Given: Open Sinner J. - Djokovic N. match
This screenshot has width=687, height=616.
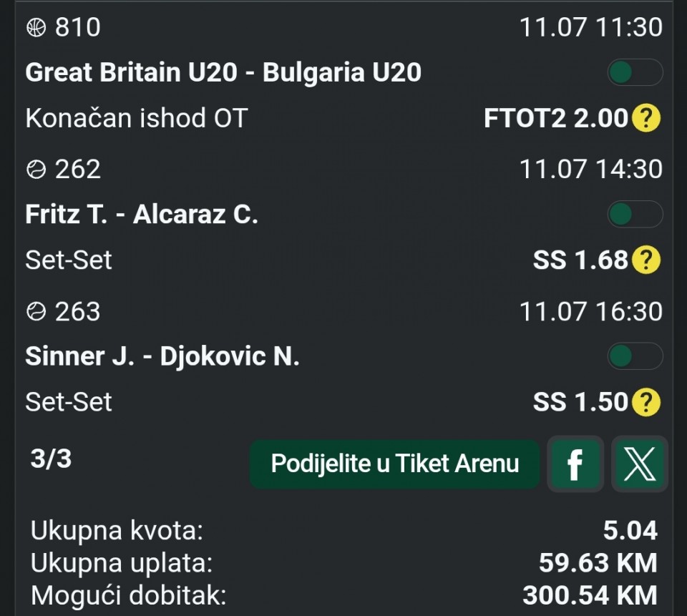Looking at the screenshot, I should pyautogui.click(x=162, y=356).
